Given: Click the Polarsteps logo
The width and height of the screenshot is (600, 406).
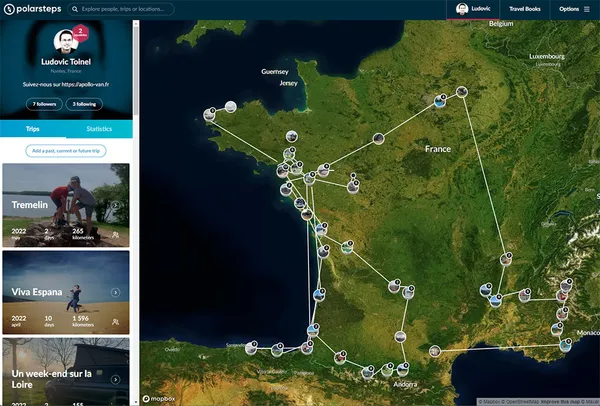Looking at the screenshot, I should coord(33,9).
